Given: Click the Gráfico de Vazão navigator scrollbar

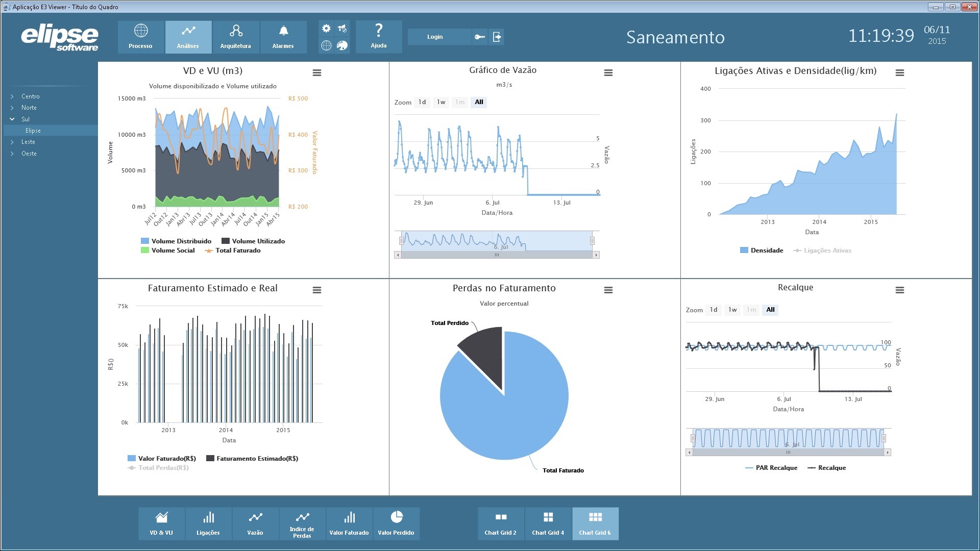Looking at the screenshot, I should (497, 255).
